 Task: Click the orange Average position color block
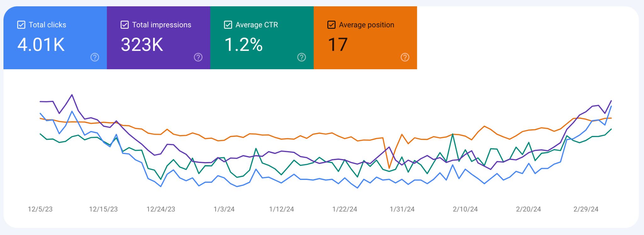pos(365,37)
